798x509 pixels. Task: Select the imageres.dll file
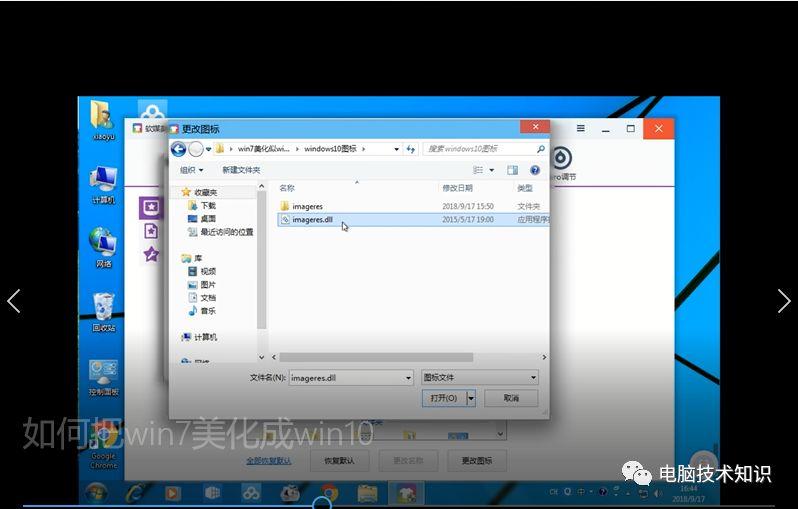(x=413, y=219)
